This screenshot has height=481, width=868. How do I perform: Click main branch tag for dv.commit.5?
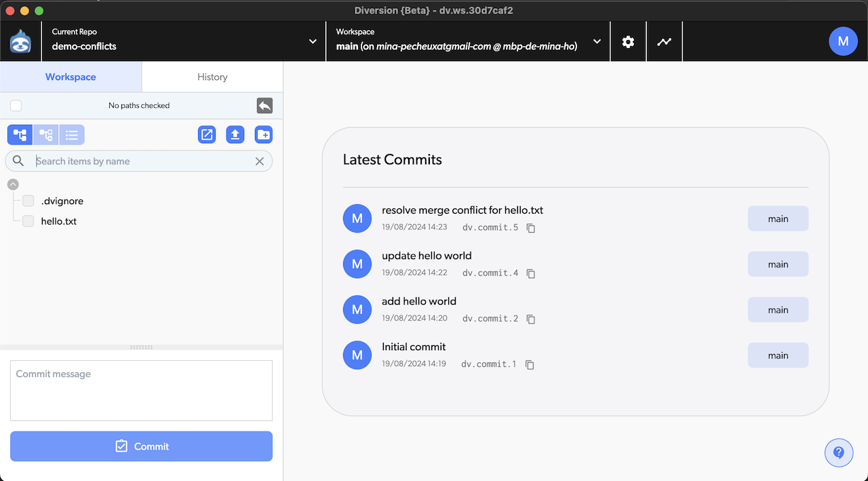click(x=778, y=218)
